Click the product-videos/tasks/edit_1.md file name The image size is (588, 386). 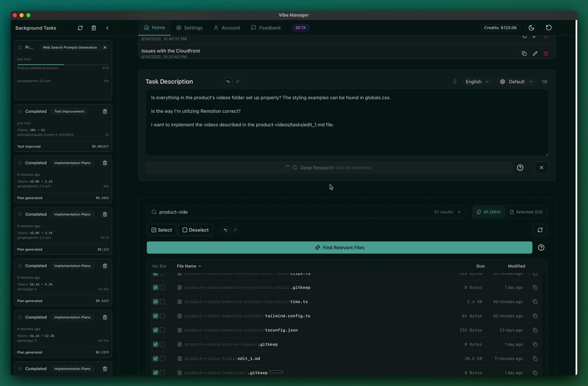pos(222,359)
